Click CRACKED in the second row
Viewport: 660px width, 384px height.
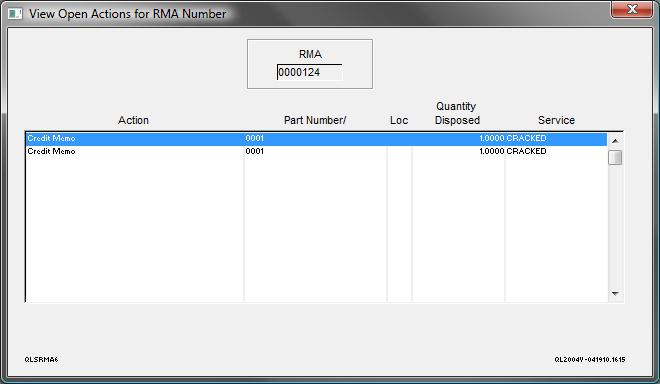click(526, 151)
